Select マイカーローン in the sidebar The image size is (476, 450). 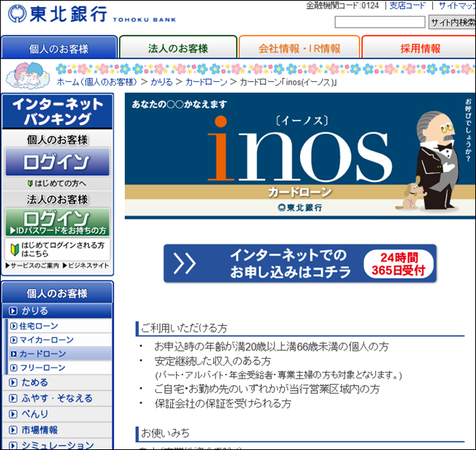pyautogui.click(x=60, y=340)
